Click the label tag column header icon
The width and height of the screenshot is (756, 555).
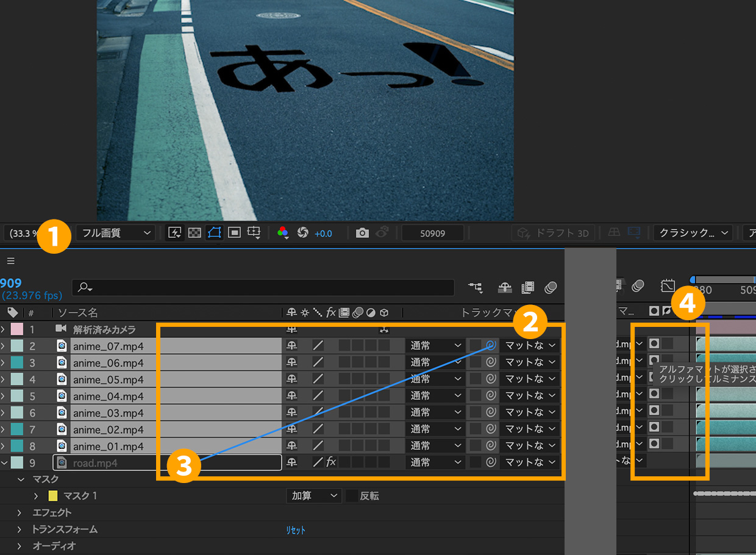(x=12, y=312)
